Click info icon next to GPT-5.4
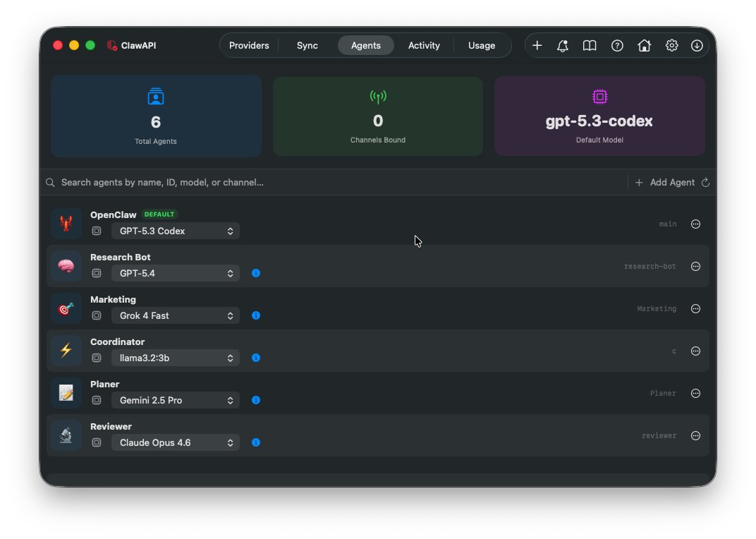The image size is (756, 539). coord(256,273)
